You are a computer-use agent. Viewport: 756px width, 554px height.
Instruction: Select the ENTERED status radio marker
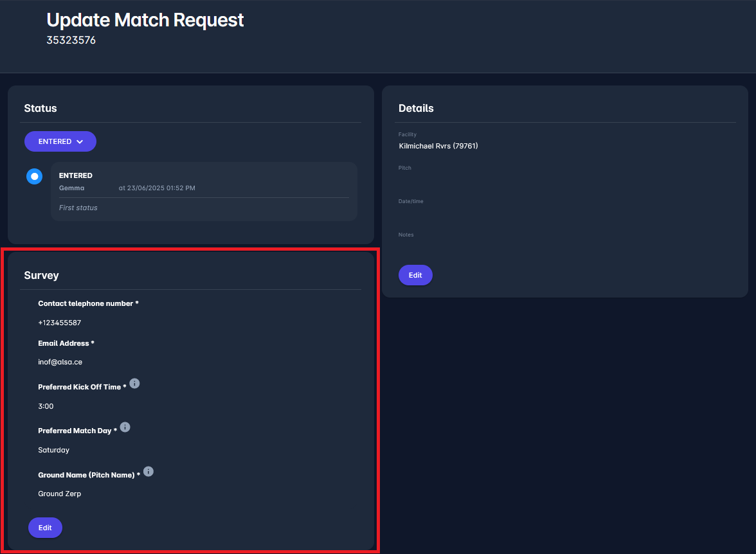[x=35, y=176]
